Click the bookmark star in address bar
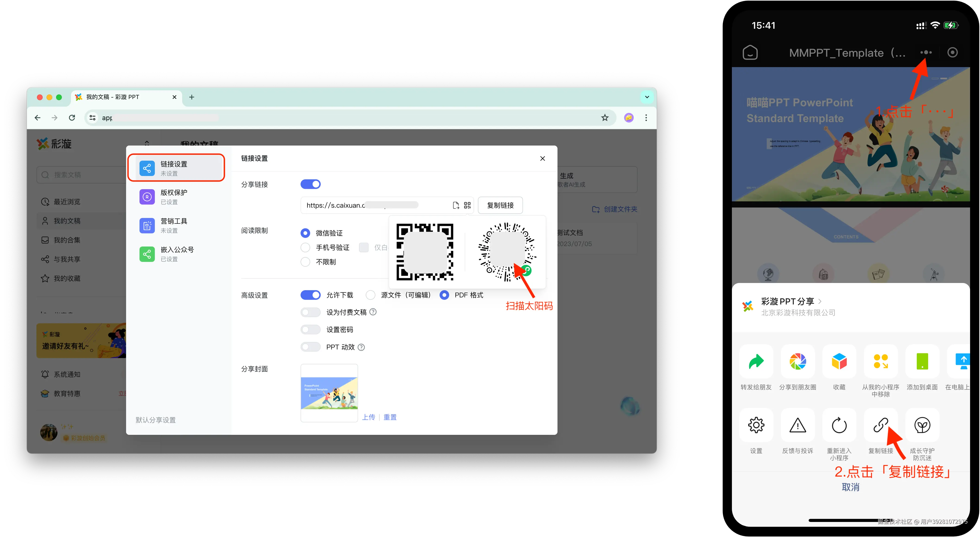The height and width of the screenshot is (537, 980). (605, 118)
